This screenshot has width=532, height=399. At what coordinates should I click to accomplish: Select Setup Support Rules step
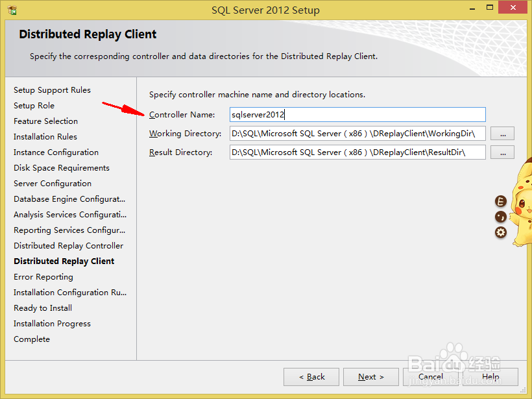tap(52, 90)
